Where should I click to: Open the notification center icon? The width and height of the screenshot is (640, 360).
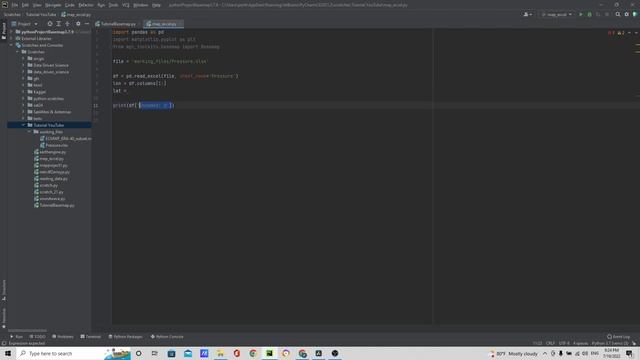click(629, 353)
